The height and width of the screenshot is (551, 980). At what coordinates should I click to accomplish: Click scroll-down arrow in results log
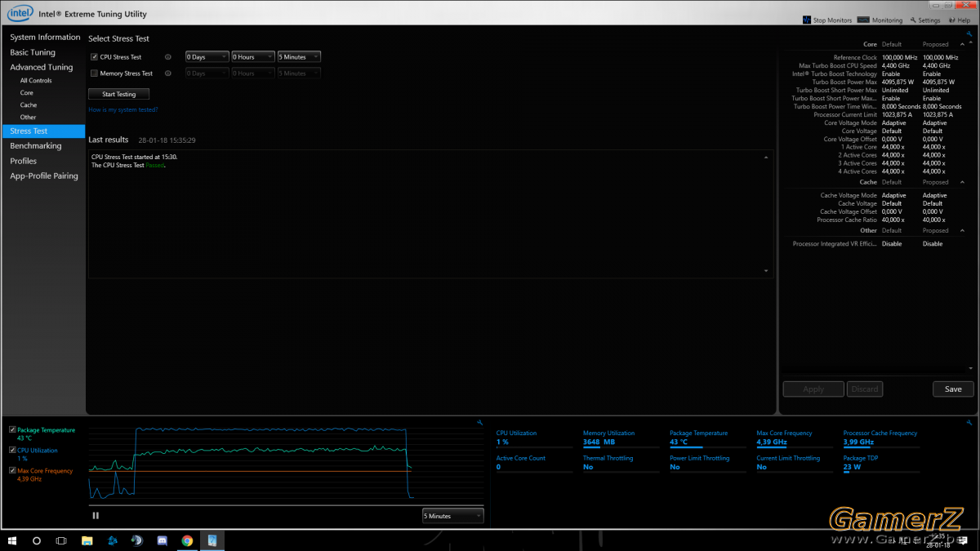766,270
